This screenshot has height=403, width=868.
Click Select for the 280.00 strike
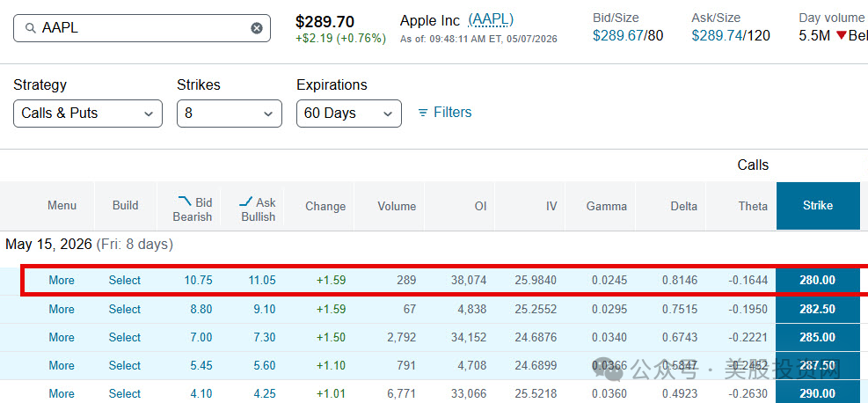click(x=125, y=280)
